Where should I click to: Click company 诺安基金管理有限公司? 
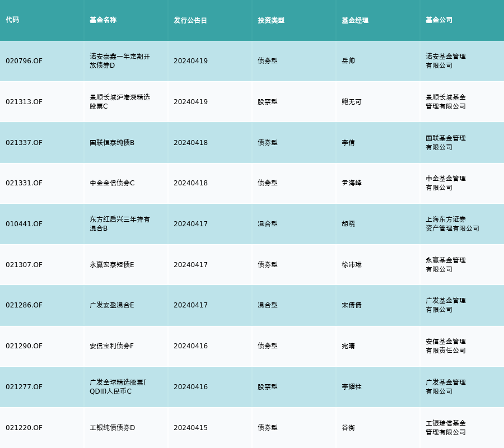coord(446,61)
